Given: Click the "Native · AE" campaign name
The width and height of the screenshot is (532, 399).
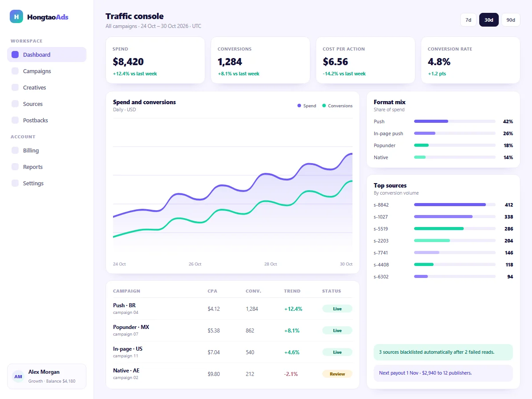Looking at the screenshot, I should click(x=126, y=371).
